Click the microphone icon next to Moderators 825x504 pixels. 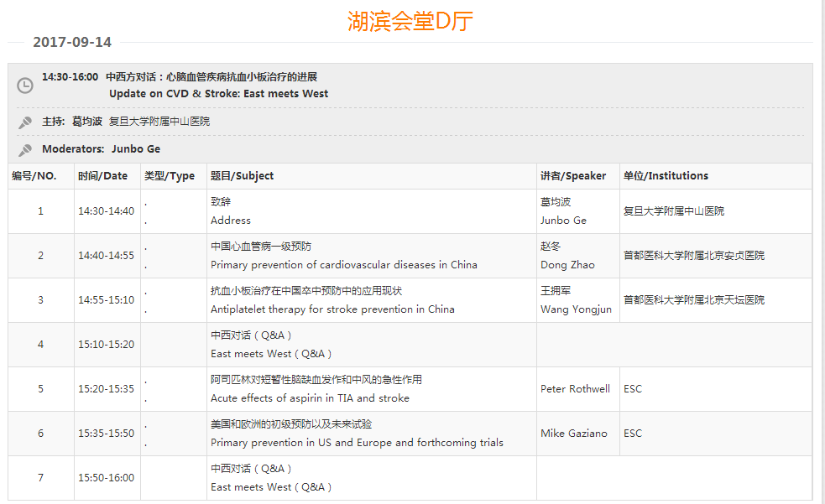(x=24, y=150)
